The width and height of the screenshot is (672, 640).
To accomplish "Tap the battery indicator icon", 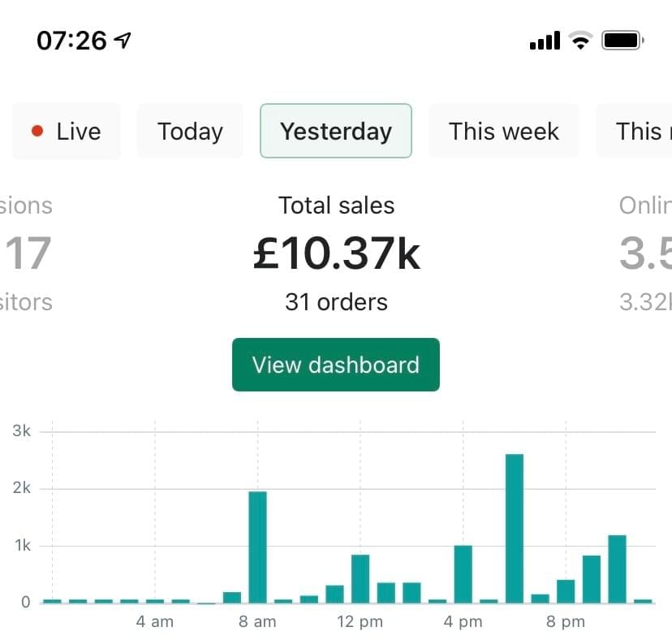I will pyautogui.click(x=622, y=40).
